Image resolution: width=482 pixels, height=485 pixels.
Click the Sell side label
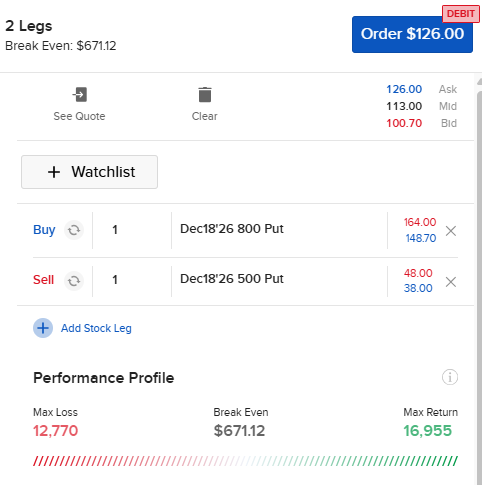(43, 280)
